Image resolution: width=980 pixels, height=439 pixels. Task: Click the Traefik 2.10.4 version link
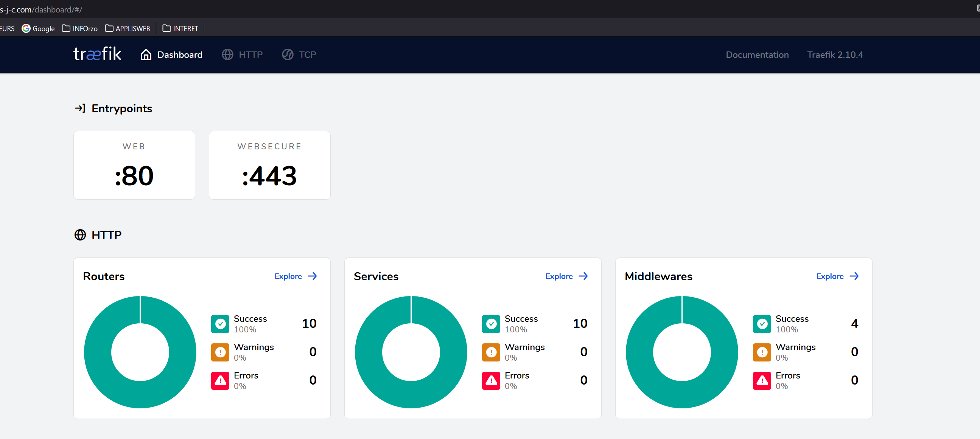(835, 55)
